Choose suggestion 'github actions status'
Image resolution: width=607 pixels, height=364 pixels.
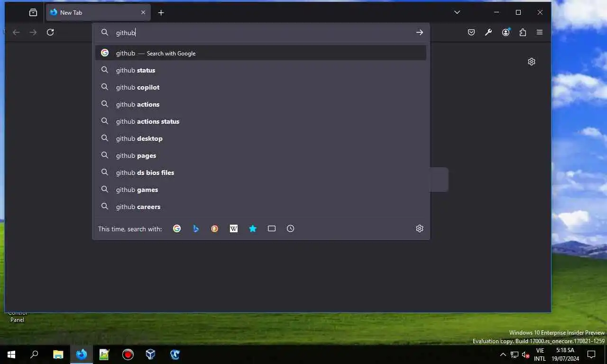(x=261, y=121)
